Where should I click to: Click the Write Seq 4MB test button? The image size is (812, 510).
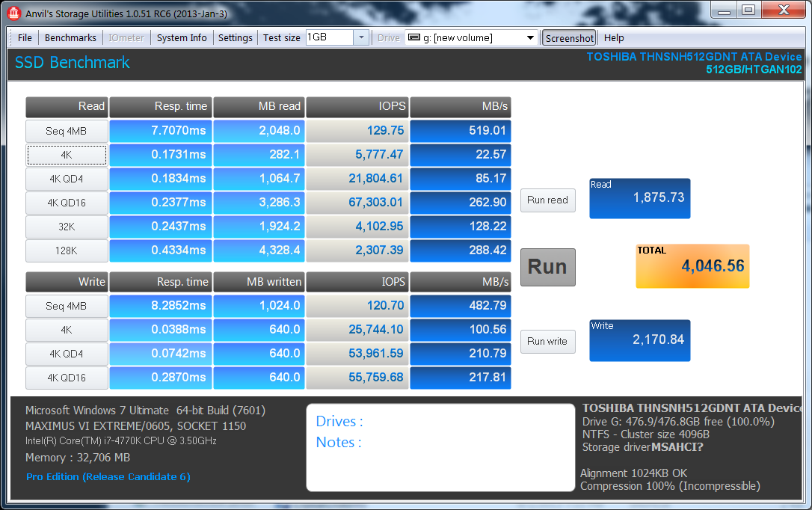click(x=67, y=306)
